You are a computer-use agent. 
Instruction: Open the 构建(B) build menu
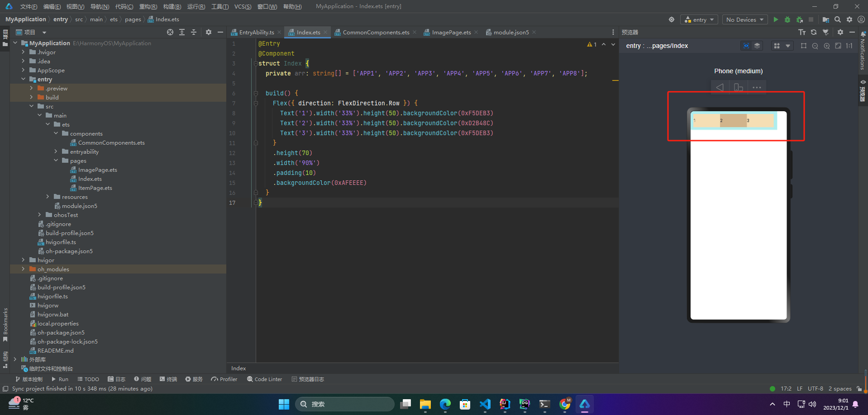pyautogui.click(x=172, y=6)
